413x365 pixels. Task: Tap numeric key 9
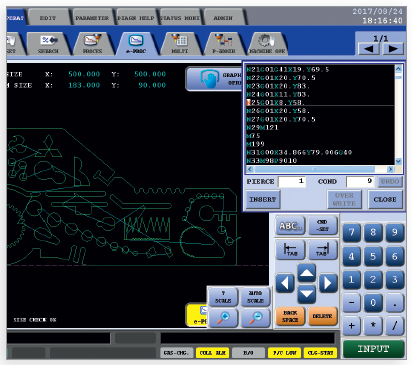click(395, 232)
